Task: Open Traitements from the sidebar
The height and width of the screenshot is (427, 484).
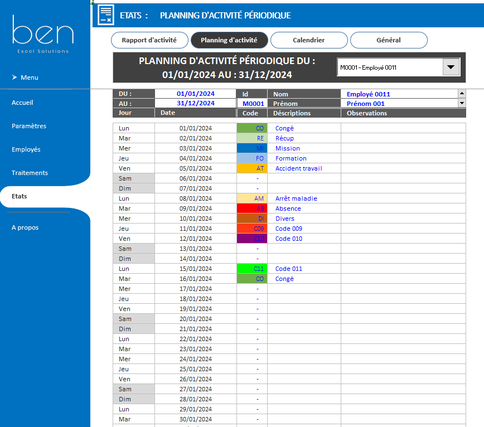Action: [x=30, y=173]
